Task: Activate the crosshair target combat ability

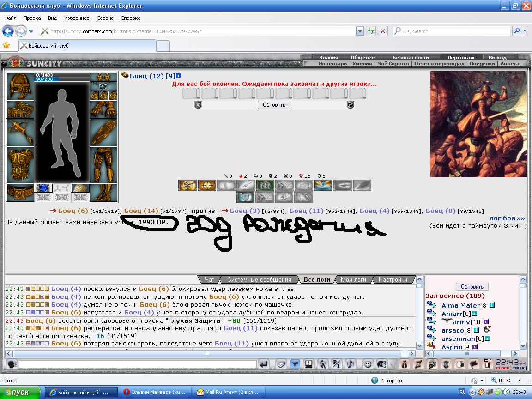Action: click(x=206, y=186)
